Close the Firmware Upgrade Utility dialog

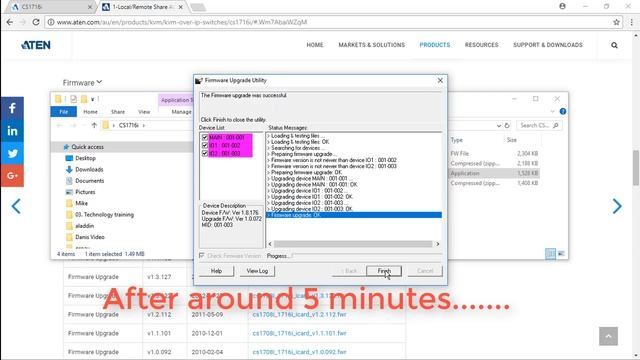[440, 80]
